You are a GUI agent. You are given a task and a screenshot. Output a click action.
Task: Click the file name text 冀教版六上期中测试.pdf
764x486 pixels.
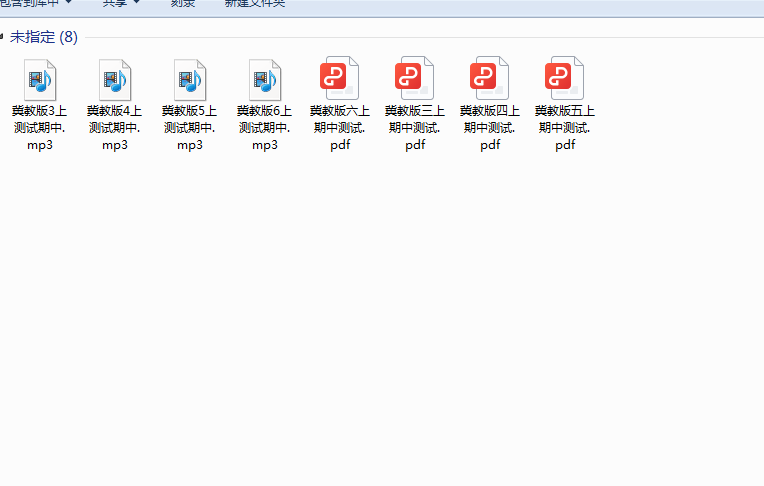point(340,128)
